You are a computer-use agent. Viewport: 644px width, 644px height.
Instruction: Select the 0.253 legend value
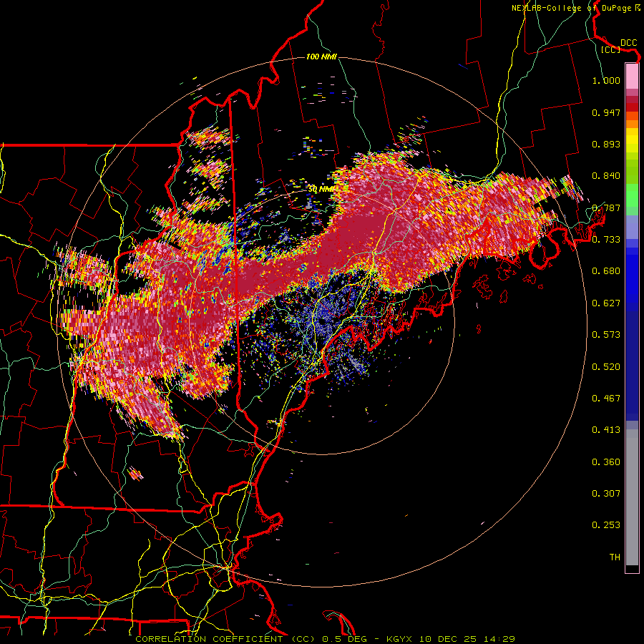click(x=606, y=525)
